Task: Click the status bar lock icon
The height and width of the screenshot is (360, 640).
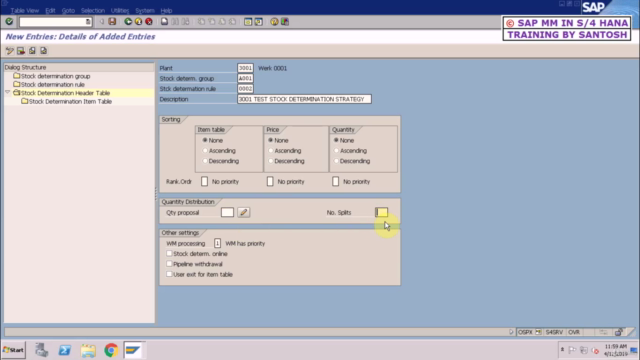Action: 618,332
